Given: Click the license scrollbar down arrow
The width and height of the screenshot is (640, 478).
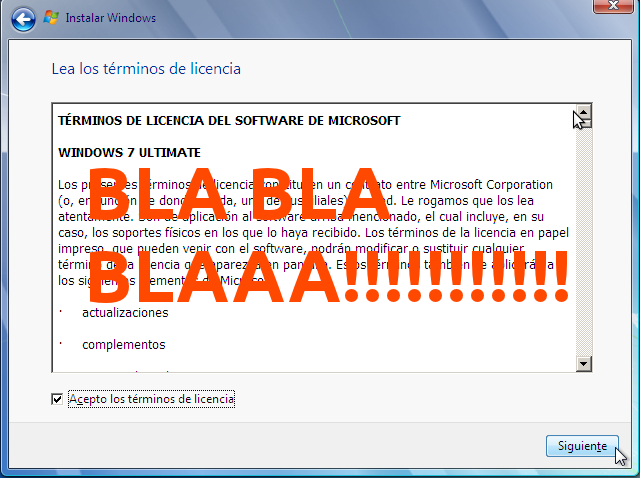Looking at the screenshot, I should 584,363.
